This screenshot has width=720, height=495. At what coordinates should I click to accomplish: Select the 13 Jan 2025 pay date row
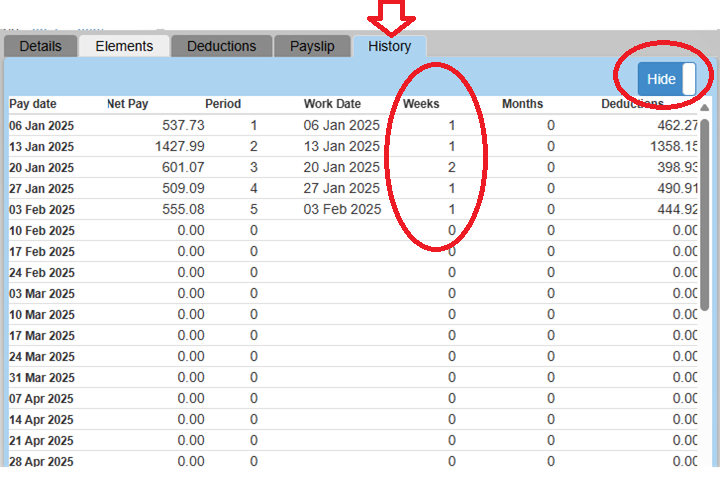pos(42,147)
